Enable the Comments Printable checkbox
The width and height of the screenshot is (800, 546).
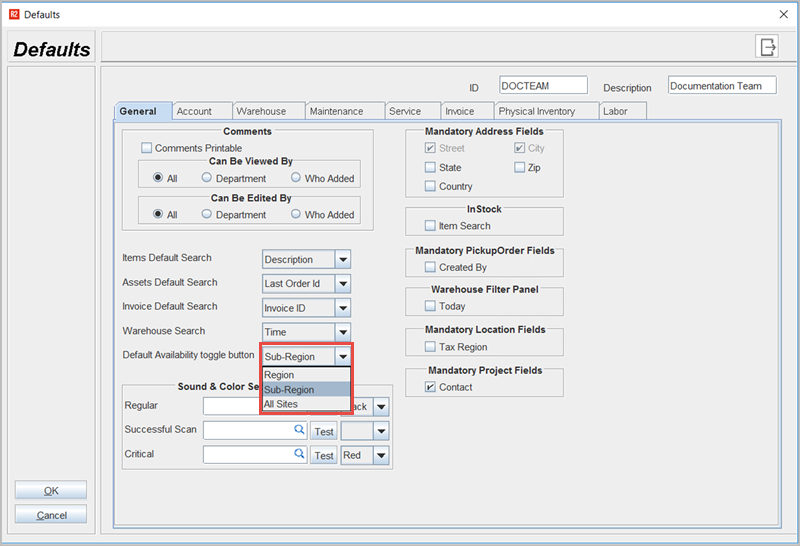tap(147, 148)
